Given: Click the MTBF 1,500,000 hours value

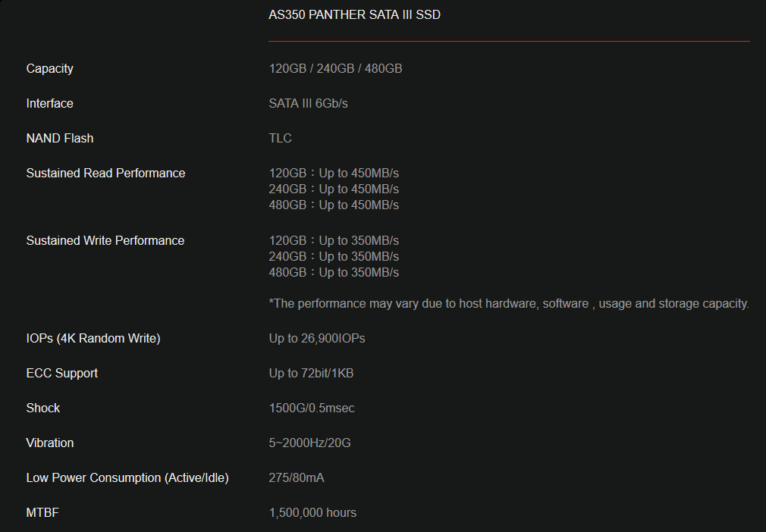Looking at the screenshot, I should [312, 512].
